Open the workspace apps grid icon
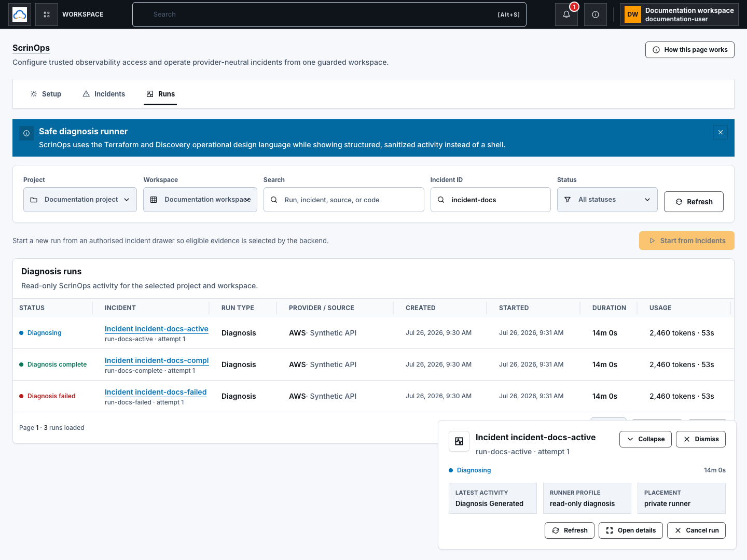The image size is (747, 560). (47, 15)
